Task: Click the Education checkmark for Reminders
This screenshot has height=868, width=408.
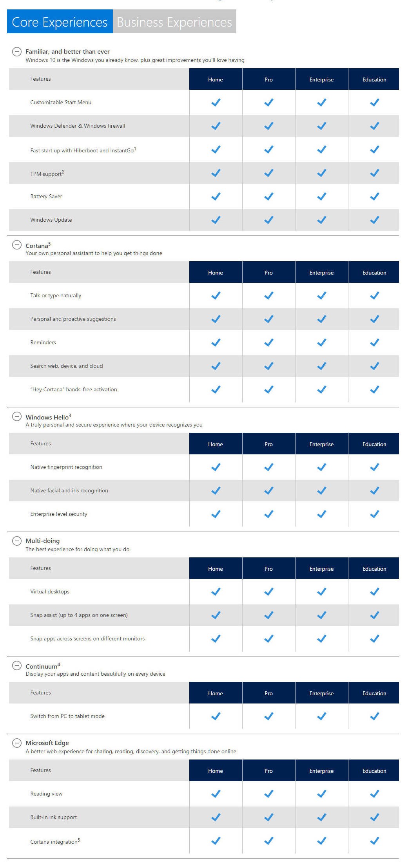Action: (374, 342)
